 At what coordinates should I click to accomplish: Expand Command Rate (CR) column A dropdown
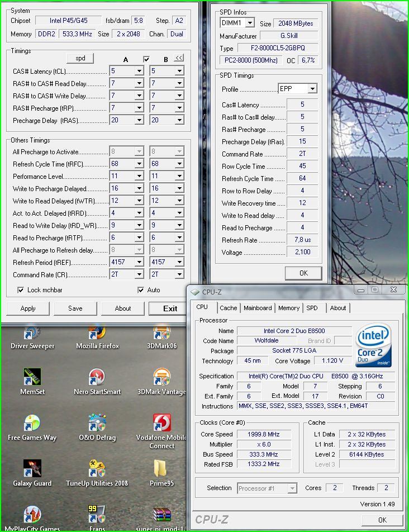coord(139,274)
